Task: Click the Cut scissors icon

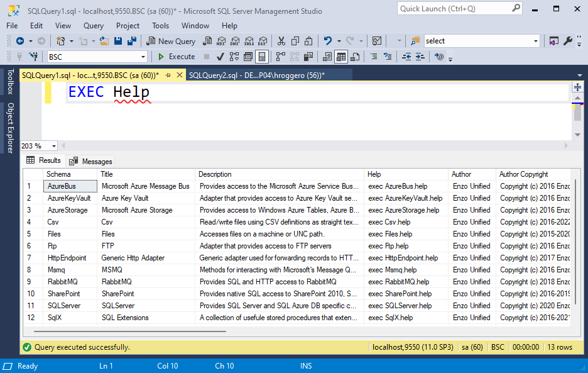Action: click(x=281, y=41)
